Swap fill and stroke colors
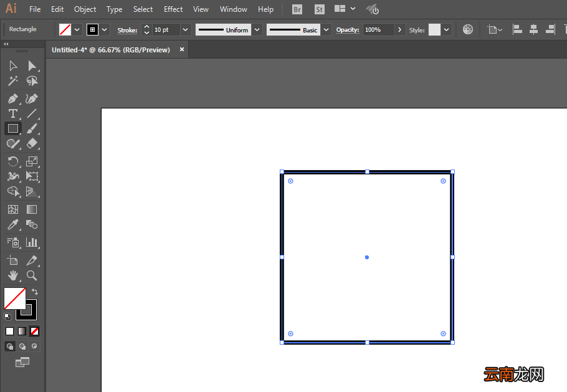Viewport: 567px width, 392px height. coord(35,292)
